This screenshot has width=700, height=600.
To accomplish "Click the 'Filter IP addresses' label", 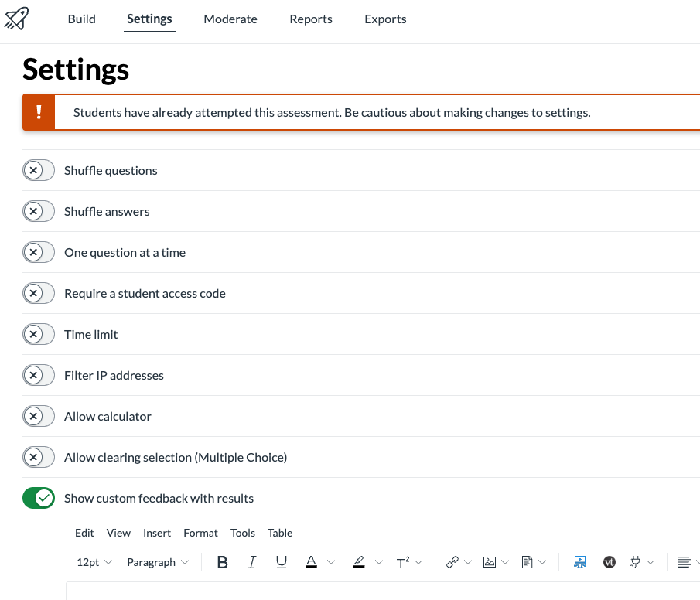I will tap(114, 376).
